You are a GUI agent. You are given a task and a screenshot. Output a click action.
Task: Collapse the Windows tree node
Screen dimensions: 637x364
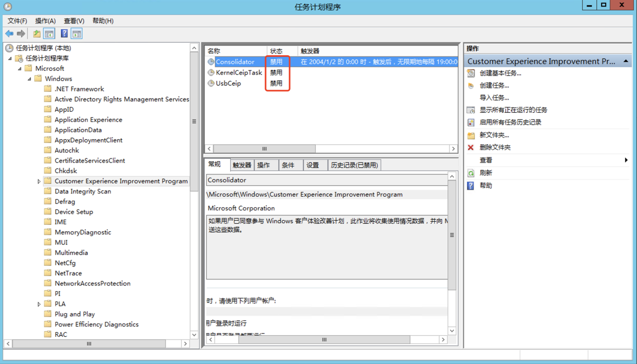tap(29, 79)
